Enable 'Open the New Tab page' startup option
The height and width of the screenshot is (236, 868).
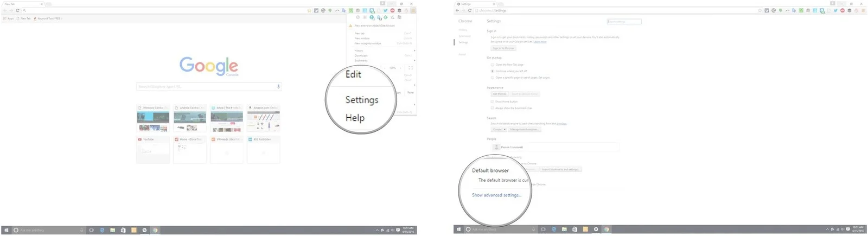pos(493,65)
